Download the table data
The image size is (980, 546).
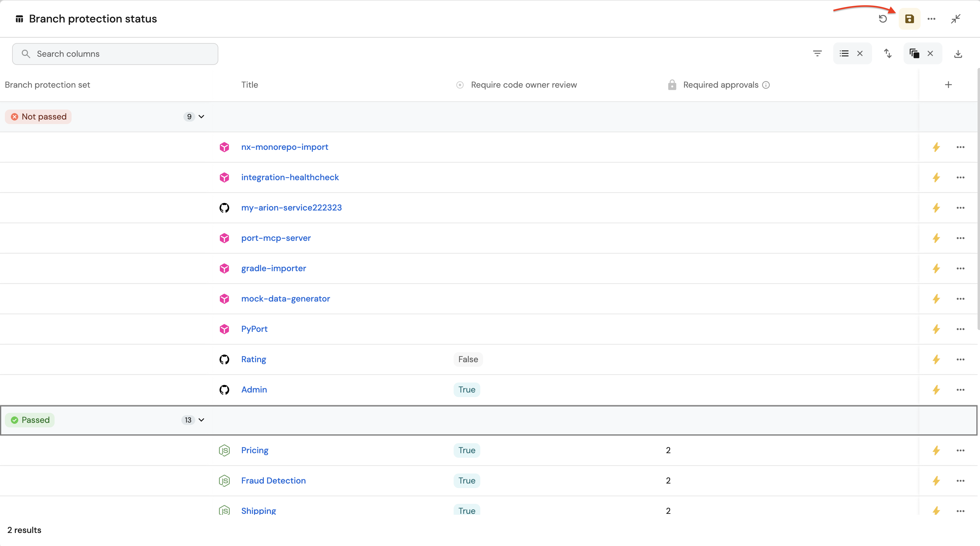(958, 54)
